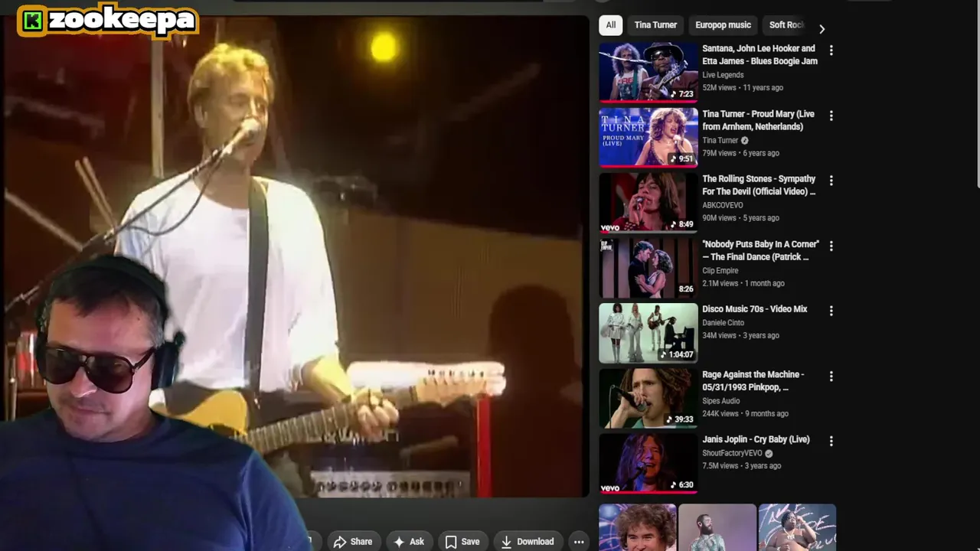The height and width of the screenshot is (551, 980).
Task: Select the Tina Turner filter chip
Action: (655, 25)
